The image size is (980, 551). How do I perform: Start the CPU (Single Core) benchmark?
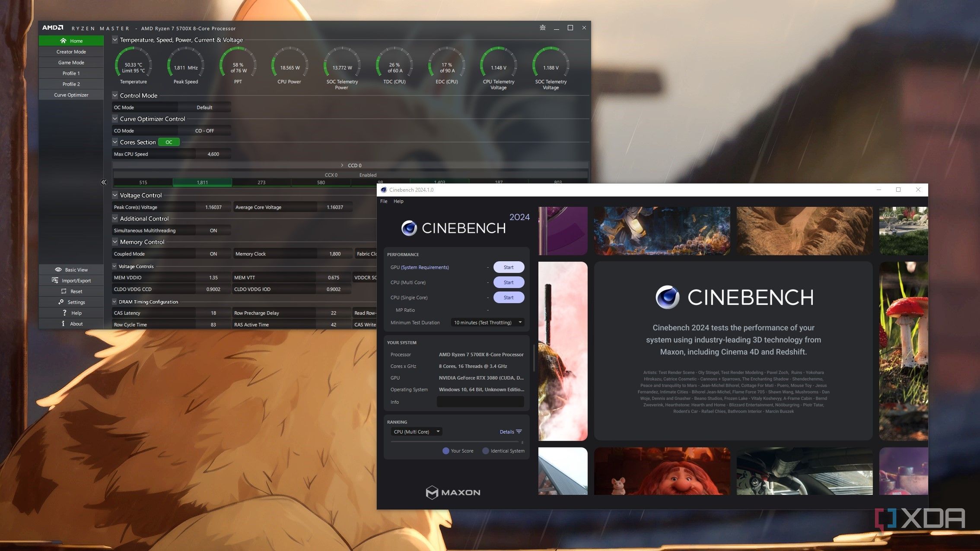509,298
